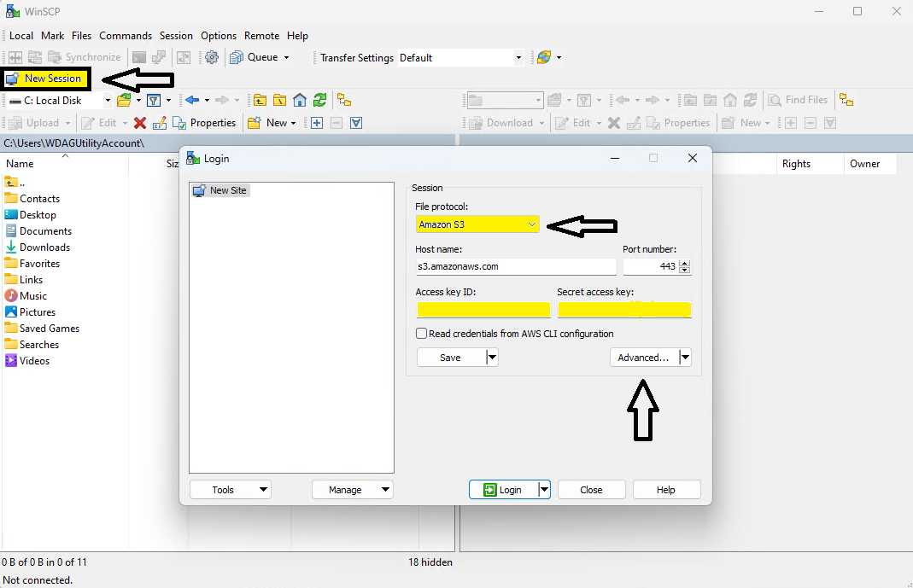Image resolution: width=913 pixels, height=588 pixels.
Task: Click the 18 hidden status bar text
Action: click(430, 562)
